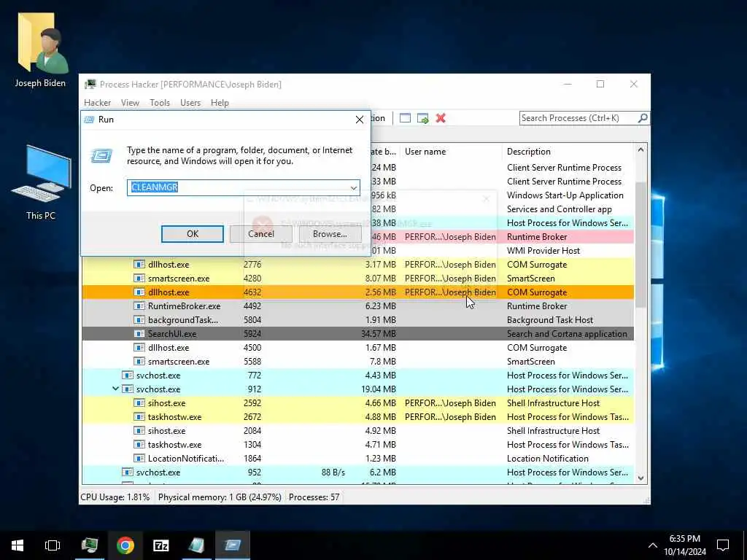Select dllhost.exe with PID 2776
747x560 pixels.
click(357, 265)
